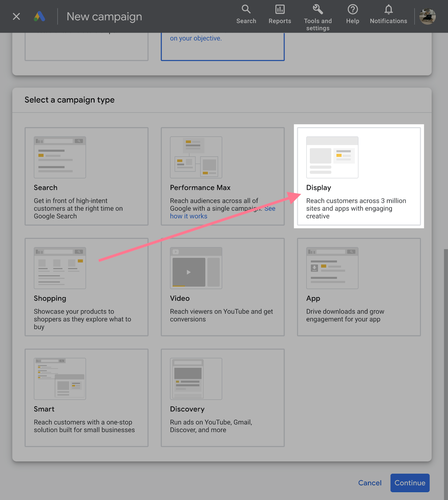
Task: Click 'Reach customers across 3 million sites' text
Action: [356, 208]
